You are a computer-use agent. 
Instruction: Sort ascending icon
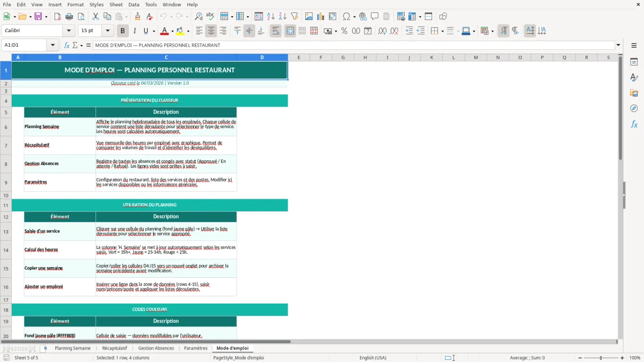271,17
